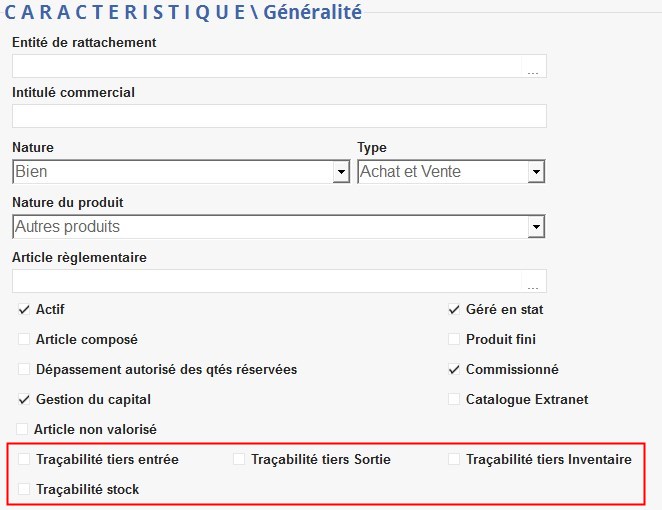Check the Article non valorisé checkbox
This screenshot has height=510, width=662.
[x=22, y=430]
